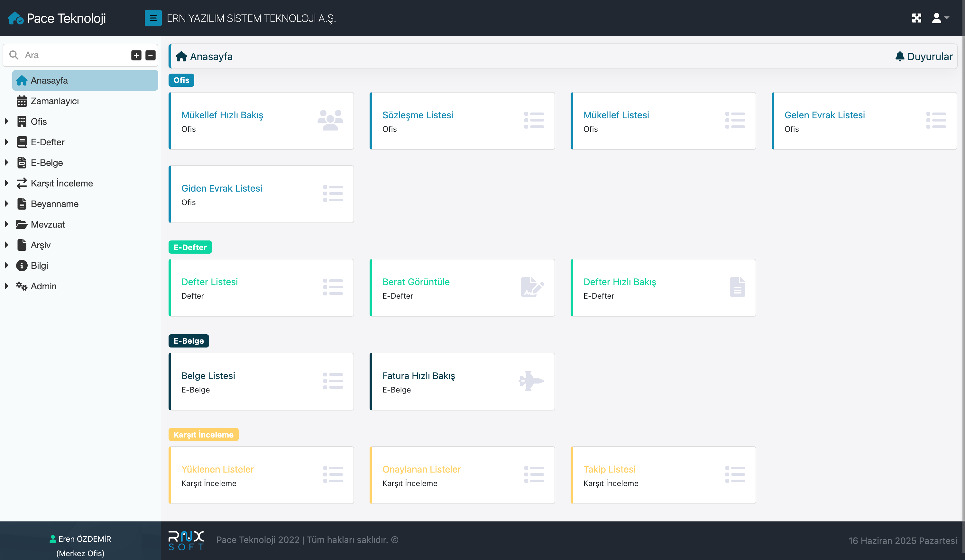This screenshot has height=560, width=965.
Task: Click the Berat Görüntüle signature icon
Action: [532, 287]
